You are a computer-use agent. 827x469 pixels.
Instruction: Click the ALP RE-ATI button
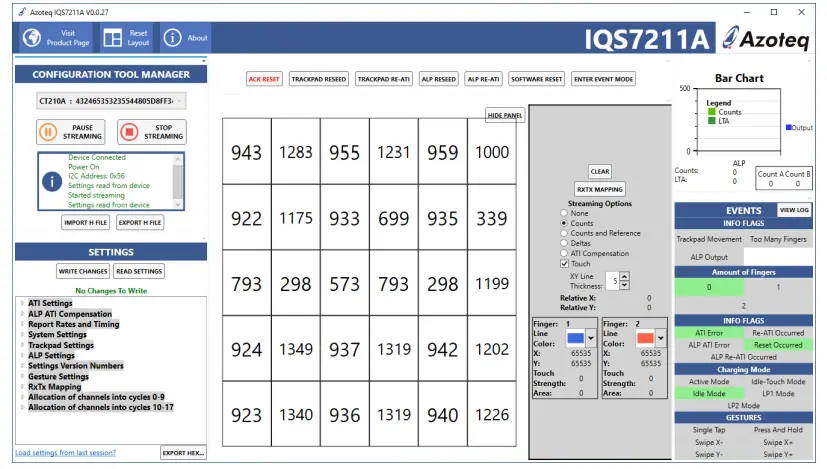483,79
